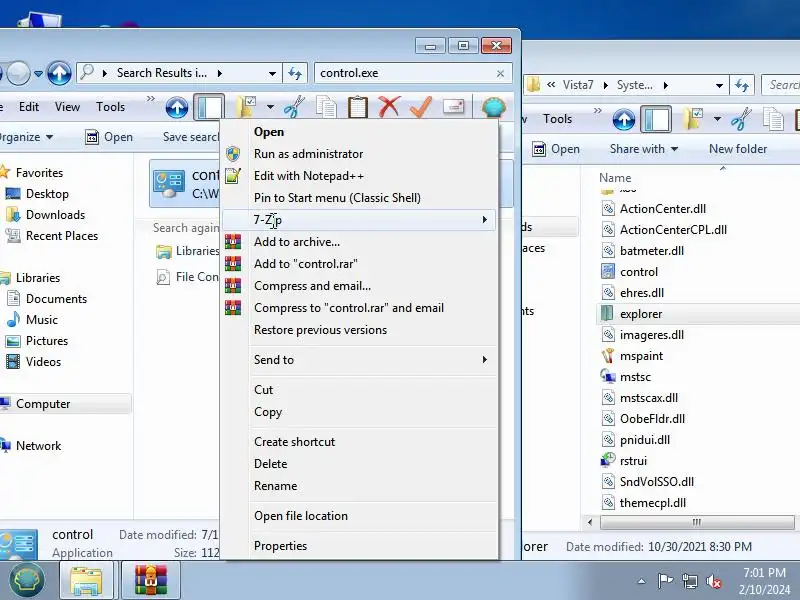Choose Open in the context menu
Image resolution: width=800 pixels, height=600 pixels.
click(x=359, y=132)
